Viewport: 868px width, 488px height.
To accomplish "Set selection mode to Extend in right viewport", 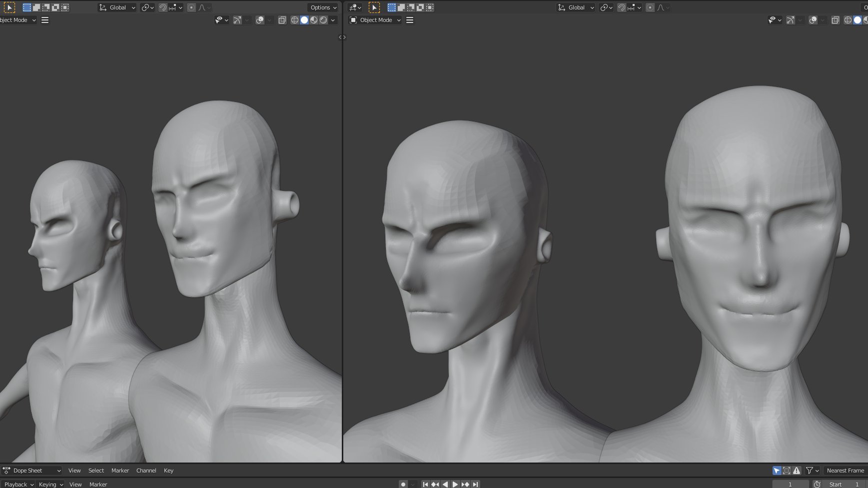I will (x=401, y=7).
